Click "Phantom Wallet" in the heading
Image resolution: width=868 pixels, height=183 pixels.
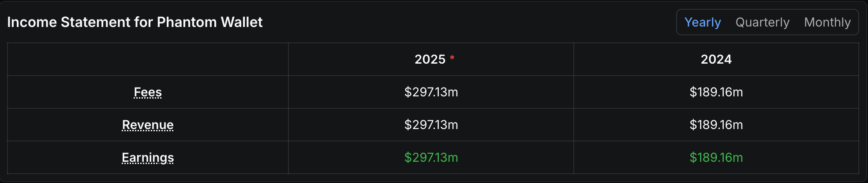click(210, 22)
